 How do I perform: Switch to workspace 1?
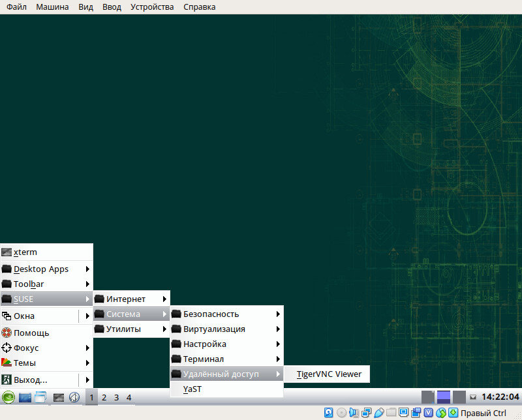[91, 397]
